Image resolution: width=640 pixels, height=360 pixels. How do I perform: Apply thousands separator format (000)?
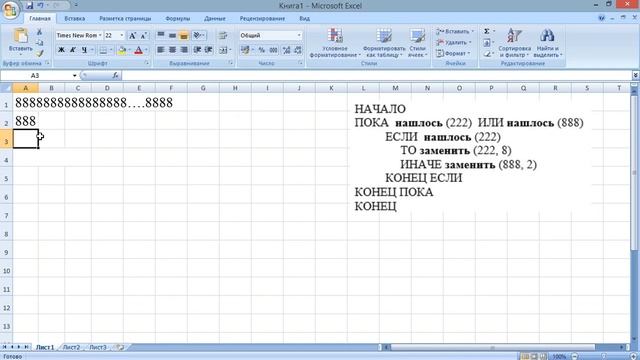273,50
